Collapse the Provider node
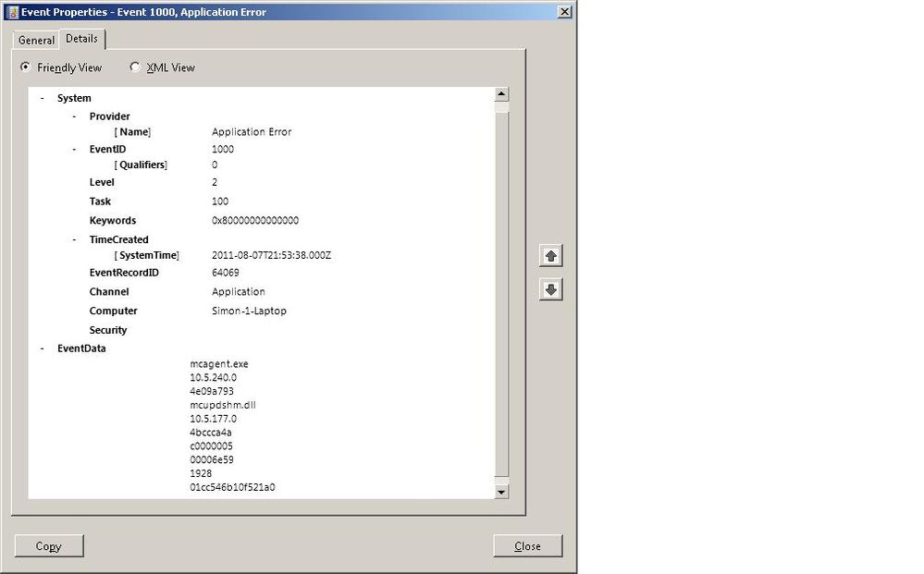The width and height of the screenshot is (924, 574). 74,116
